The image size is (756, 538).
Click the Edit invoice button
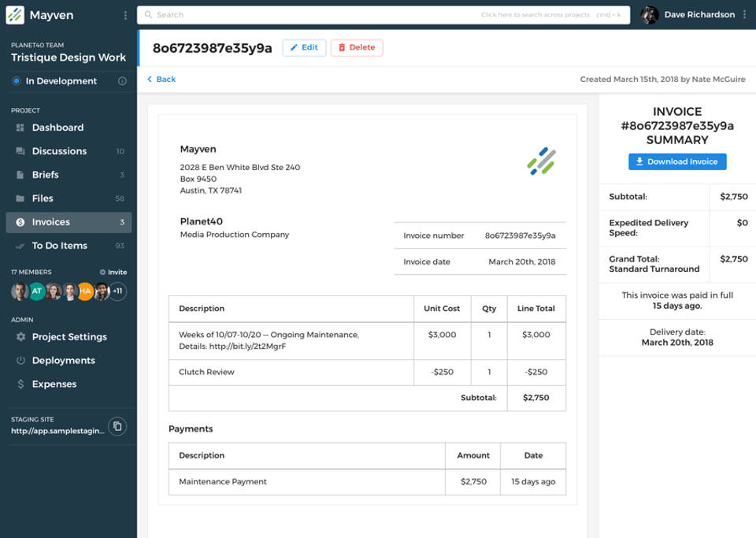(304, 47)
